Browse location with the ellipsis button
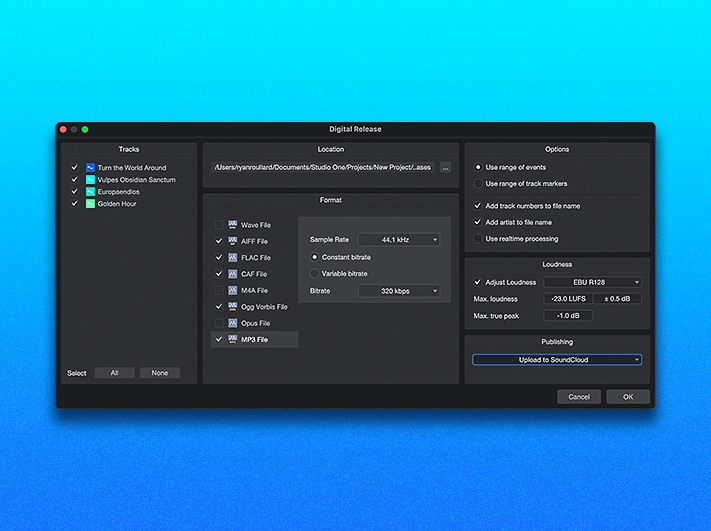 click(x=445, y=167)
